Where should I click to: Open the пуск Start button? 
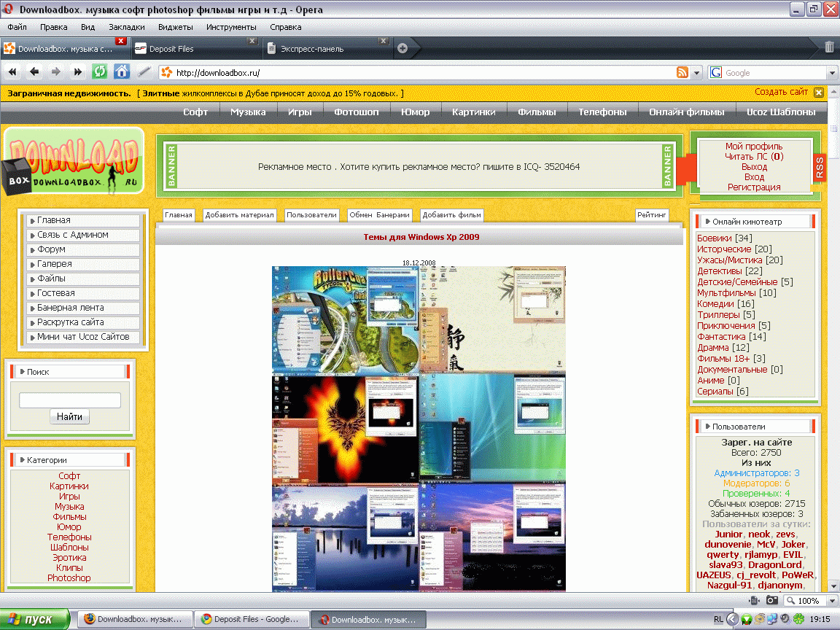point(34,619)
